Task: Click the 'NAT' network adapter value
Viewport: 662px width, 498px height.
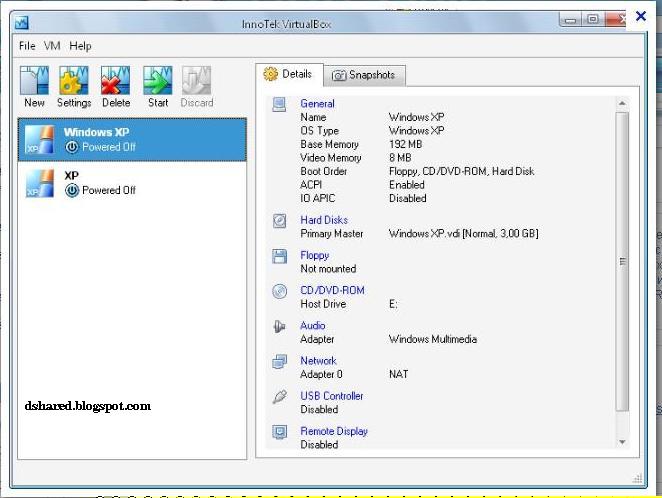Action: click(399, 374)
